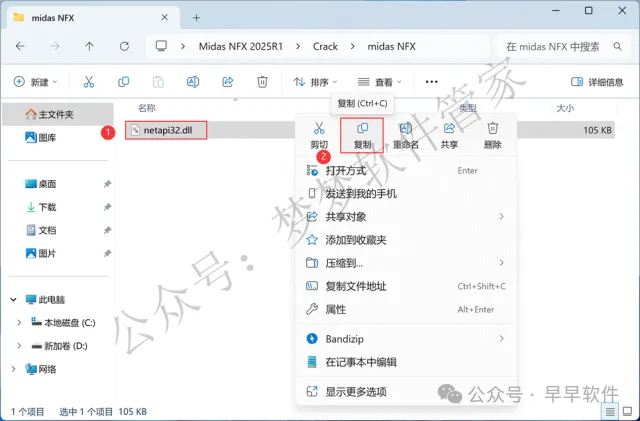Close the midas NFX tab

(164, 18)
